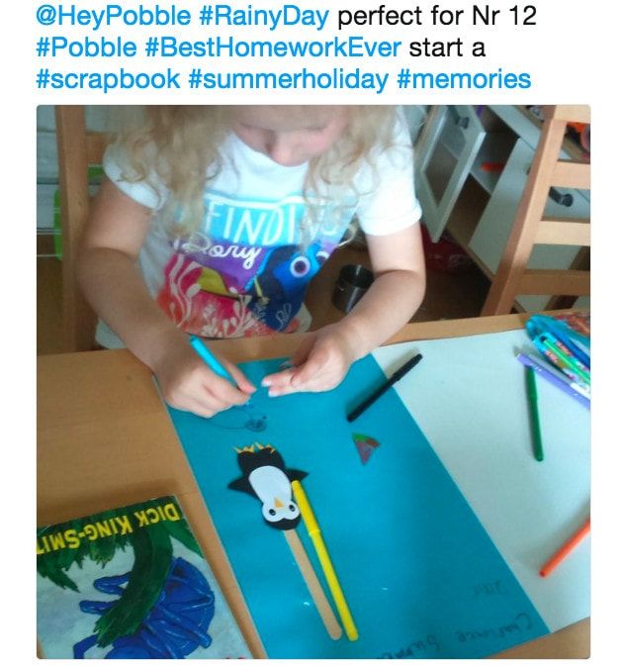Viewport: 624px width, 672px height.
Task: Click the green felt pen in photo
Action: 534,413
